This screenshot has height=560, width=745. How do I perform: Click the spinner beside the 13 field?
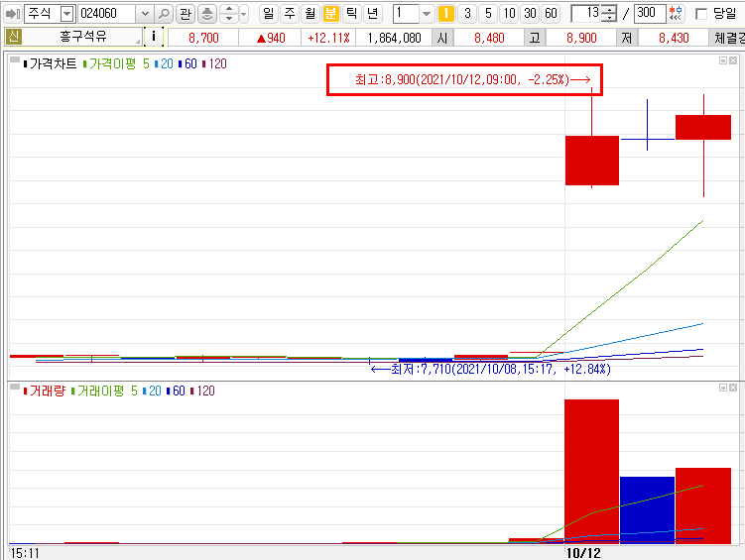tap(609, 13)
